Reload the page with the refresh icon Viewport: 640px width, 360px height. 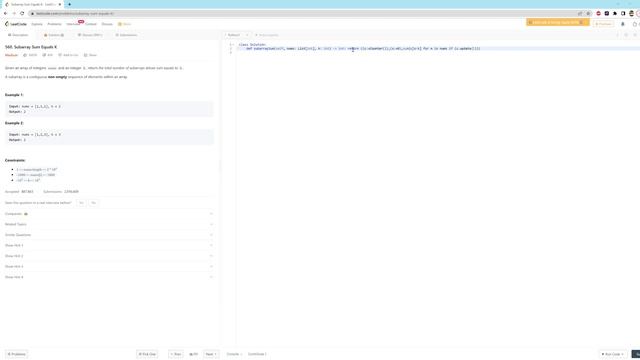(22, 13)
